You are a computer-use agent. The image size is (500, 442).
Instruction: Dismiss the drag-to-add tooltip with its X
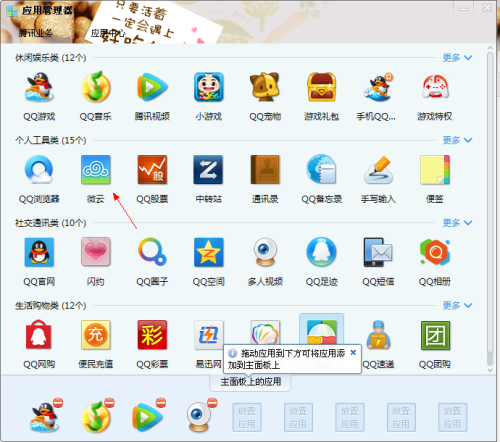click(353, 352)
